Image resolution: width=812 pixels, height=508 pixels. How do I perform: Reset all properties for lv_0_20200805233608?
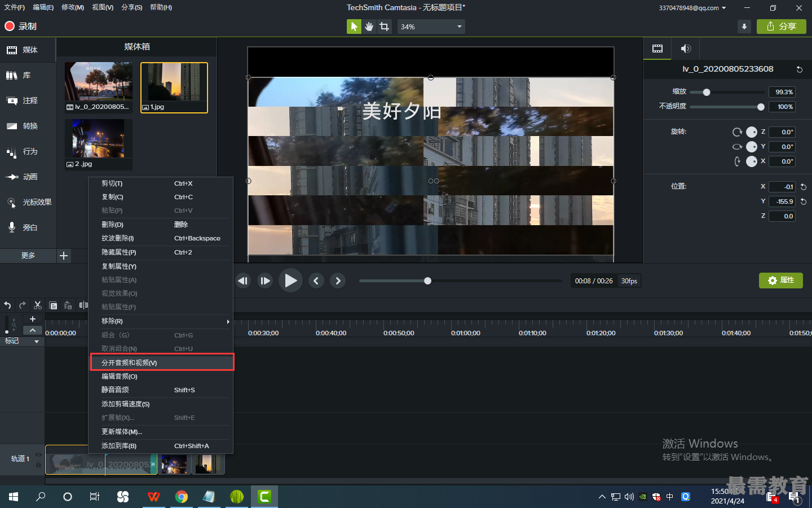799,69
